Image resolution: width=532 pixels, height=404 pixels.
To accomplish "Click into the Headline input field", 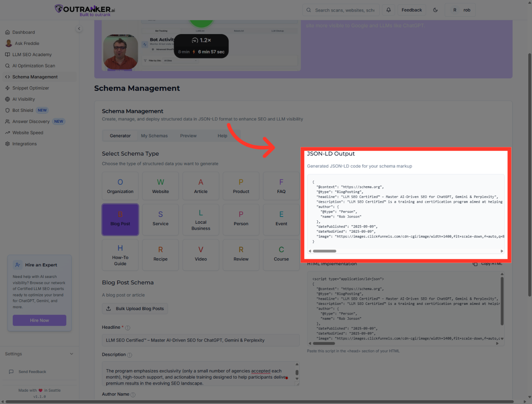I will pyautogui.click(x=201, y=340).
